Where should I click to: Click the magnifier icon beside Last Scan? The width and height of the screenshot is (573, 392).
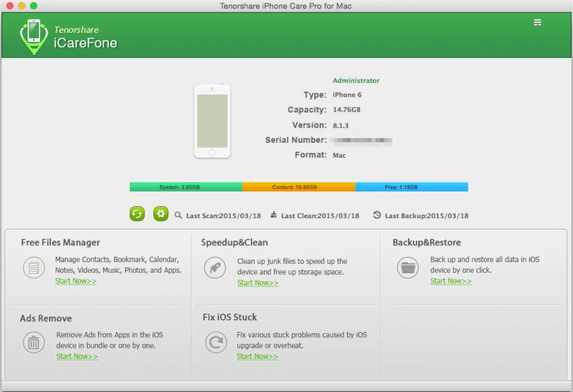tap(178, 215)
